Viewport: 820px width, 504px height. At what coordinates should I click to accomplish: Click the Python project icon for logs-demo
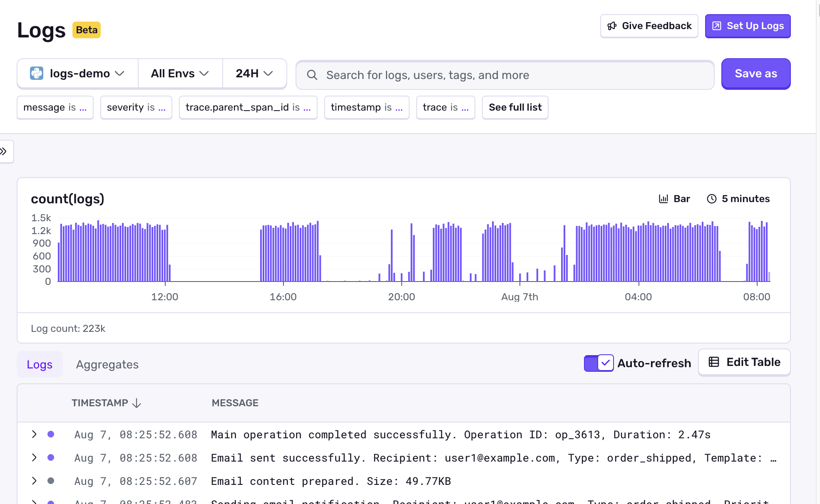tap(37, 73)
